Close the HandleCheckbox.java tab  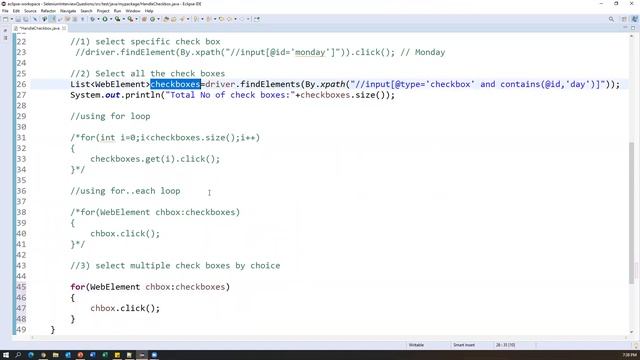point(64,28)
